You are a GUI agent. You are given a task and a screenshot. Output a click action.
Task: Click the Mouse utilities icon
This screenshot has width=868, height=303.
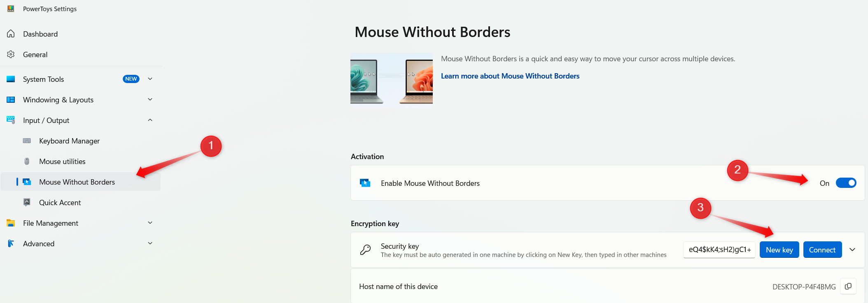[27, 161]
